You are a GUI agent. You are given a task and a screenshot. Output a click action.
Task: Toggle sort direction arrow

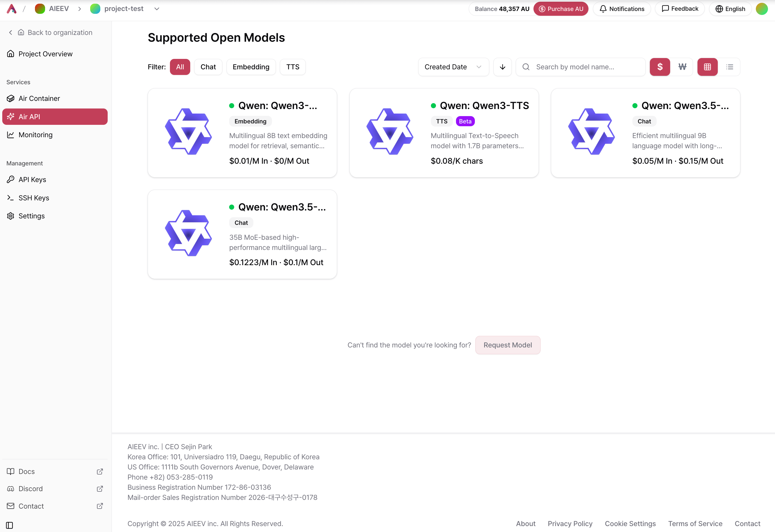(502, 67)
